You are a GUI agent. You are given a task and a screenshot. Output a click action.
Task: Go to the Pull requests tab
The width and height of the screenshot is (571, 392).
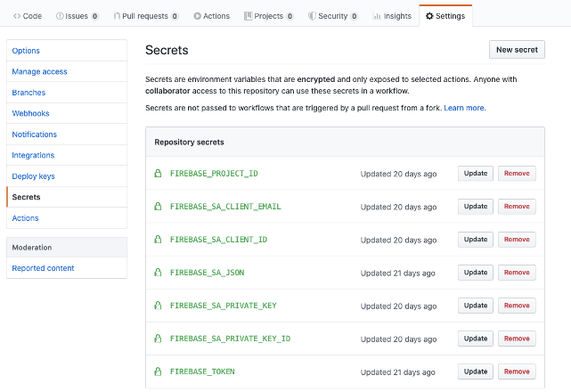146,16
